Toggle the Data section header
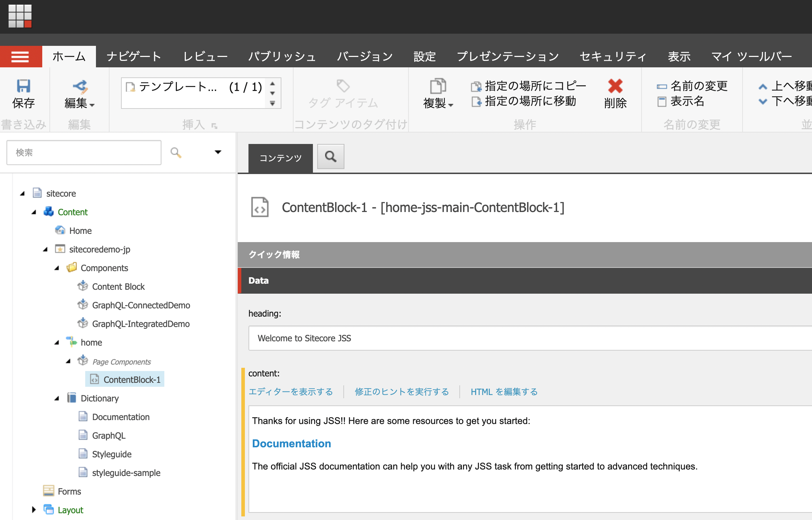 click(x=525, y=280)
